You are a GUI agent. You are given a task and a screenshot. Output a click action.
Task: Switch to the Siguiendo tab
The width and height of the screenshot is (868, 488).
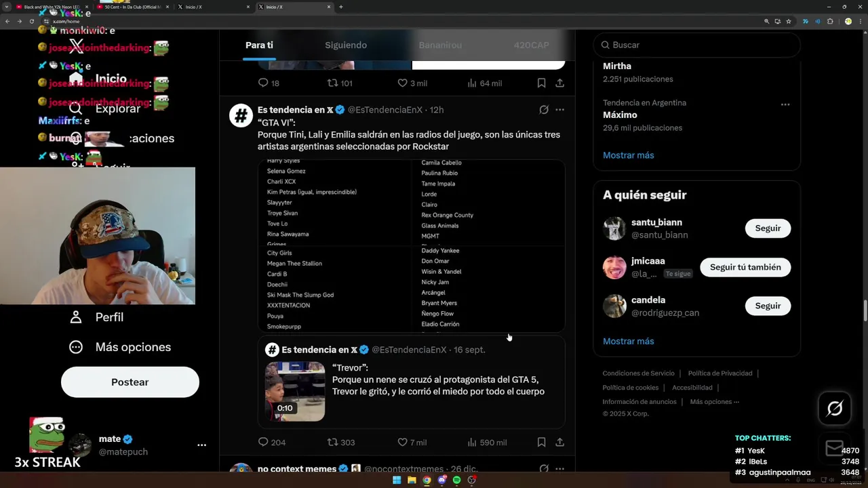[x=346, y=45]
